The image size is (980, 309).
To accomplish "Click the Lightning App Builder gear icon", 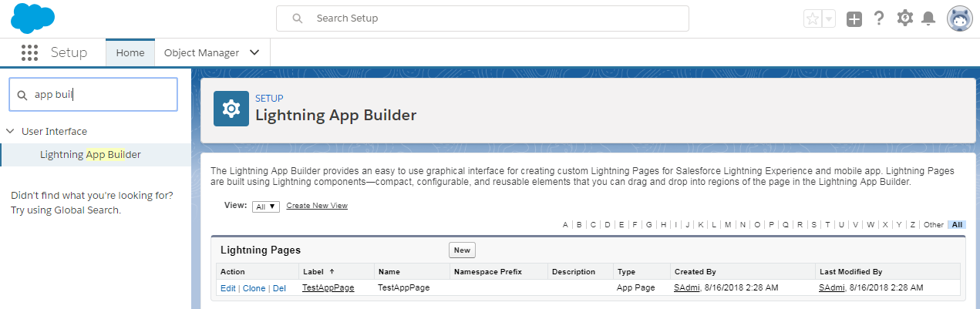I will (231, 109).
